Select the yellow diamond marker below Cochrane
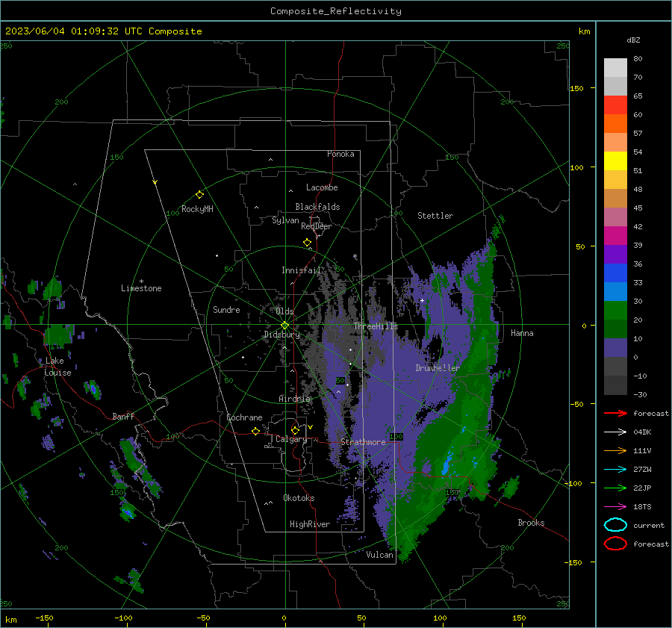 (x=256, y=432)
